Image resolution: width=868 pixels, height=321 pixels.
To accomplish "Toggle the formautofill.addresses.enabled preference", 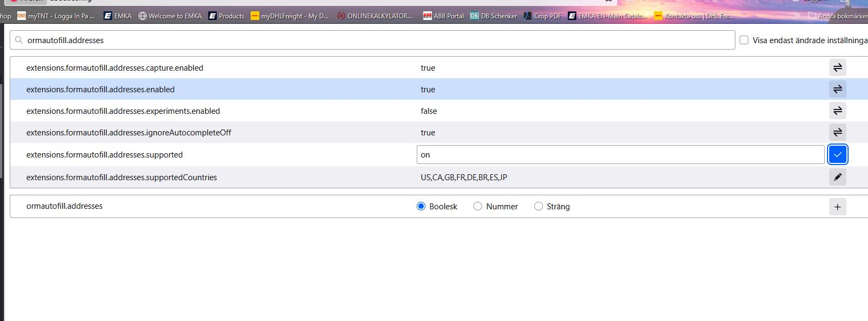I will [x=837, y=89].
